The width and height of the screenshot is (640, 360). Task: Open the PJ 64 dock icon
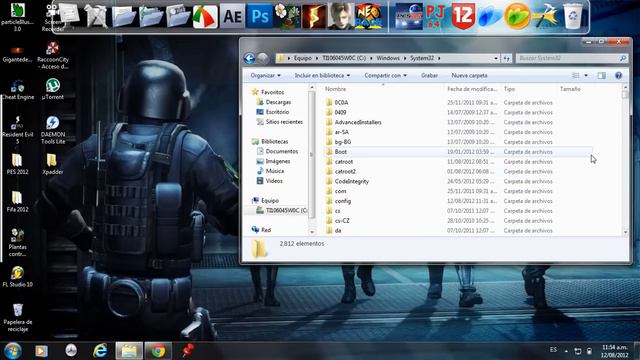435,16
